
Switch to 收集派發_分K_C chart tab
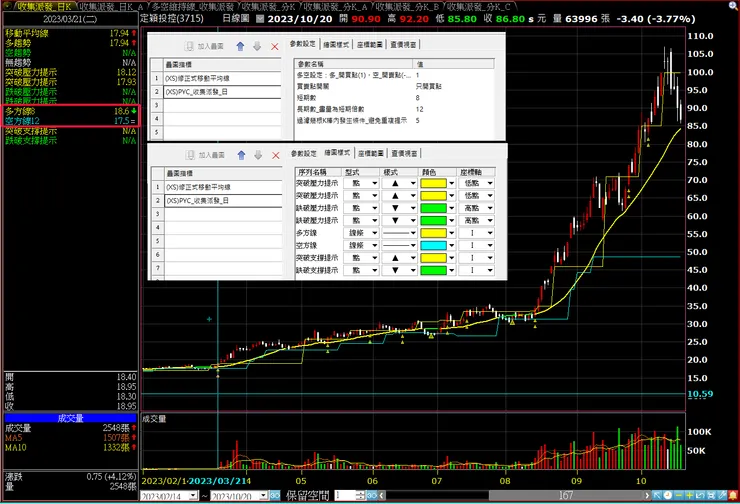click(x=479, y=7)
